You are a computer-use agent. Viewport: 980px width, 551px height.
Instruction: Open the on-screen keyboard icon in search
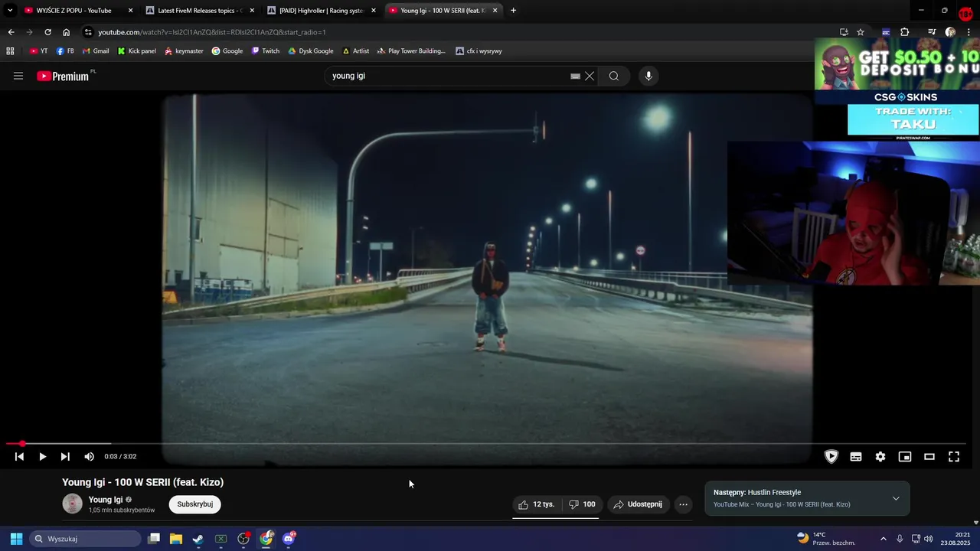click(575, 76)
